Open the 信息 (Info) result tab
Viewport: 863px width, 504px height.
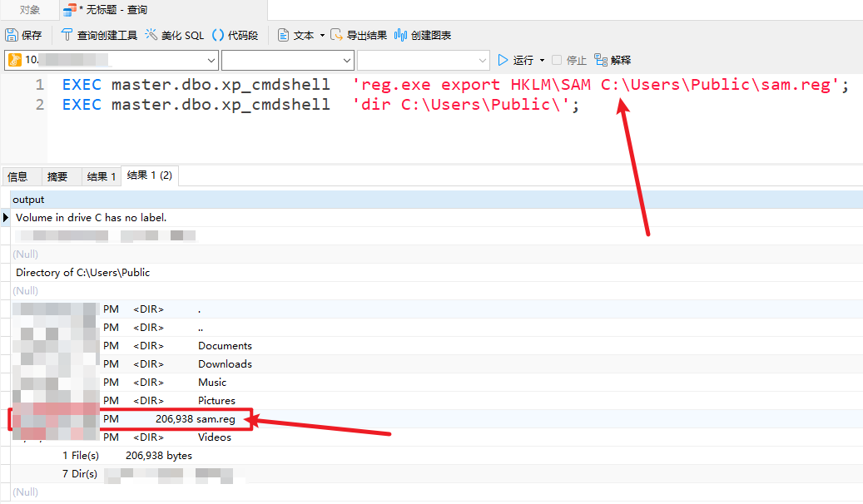[17, 176]
